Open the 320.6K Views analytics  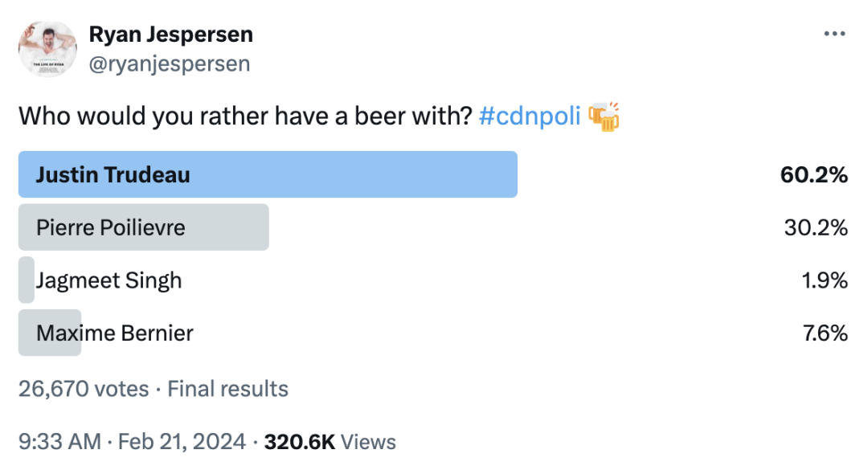[330, 442]
